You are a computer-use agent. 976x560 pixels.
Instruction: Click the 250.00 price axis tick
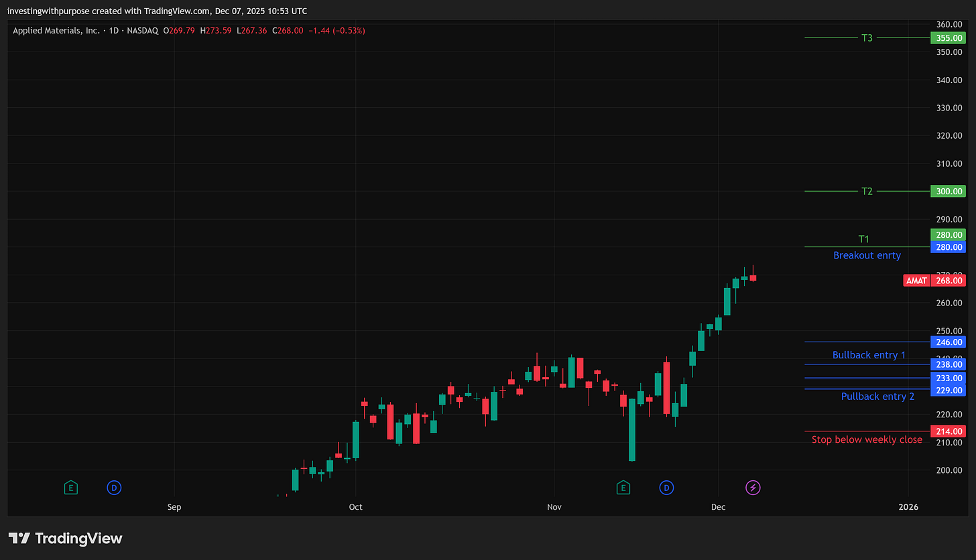click(x=950, y=331)
